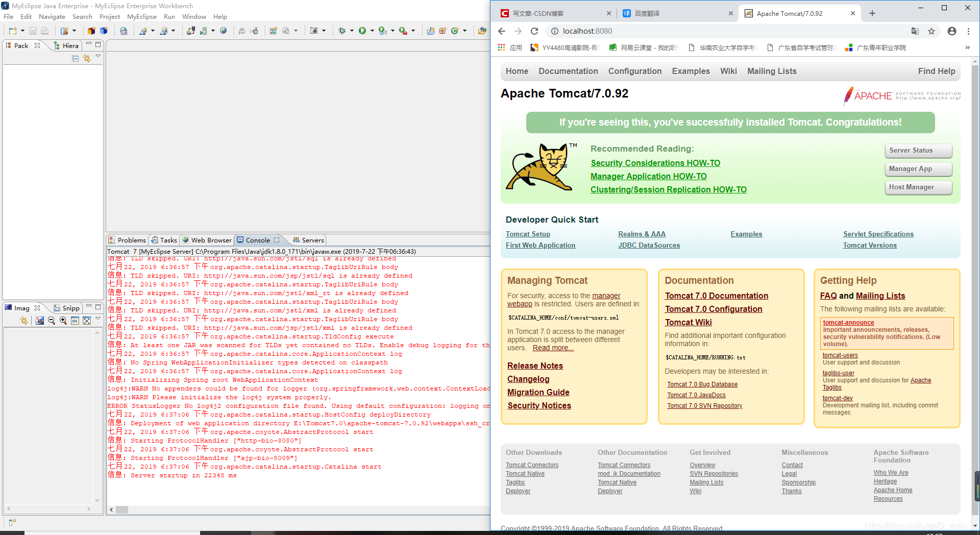This screenshot has height=535, width=980.
Task: Click the screen capture camera icon
Action: (314, 31)
